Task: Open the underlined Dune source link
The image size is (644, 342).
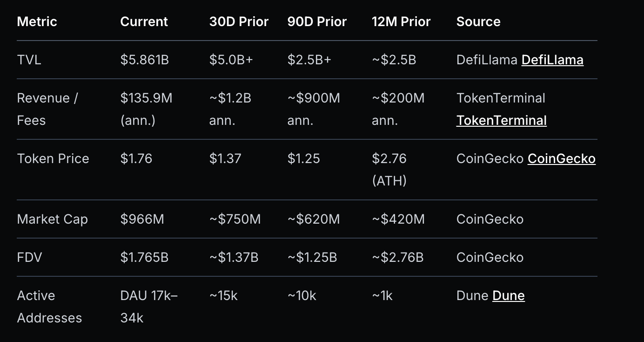Action: pos(508,296)
